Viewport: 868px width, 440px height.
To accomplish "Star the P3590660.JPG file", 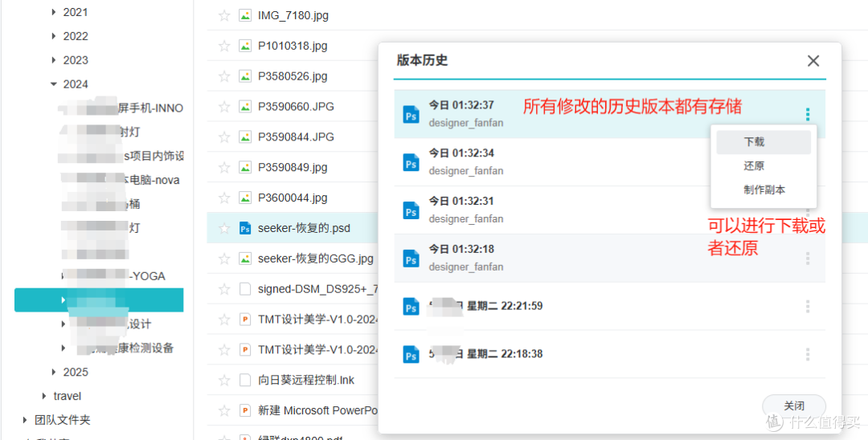I will [x=224, y=107].
